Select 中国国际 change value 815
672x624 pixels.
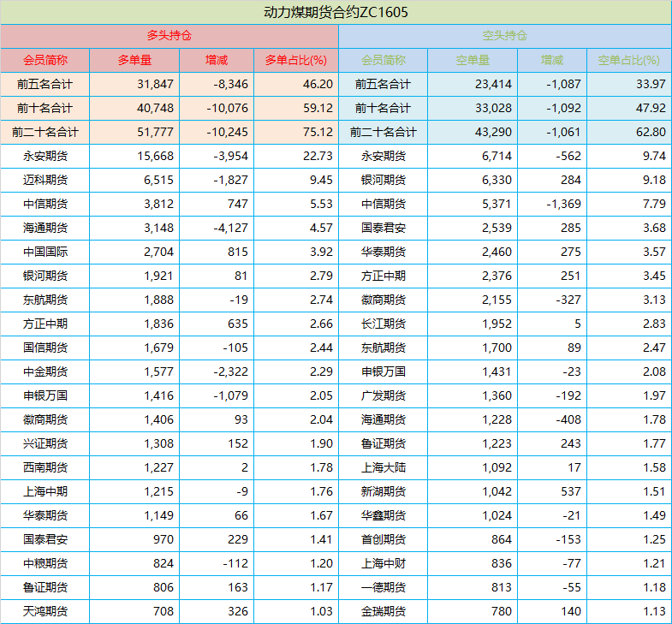tap(238, 252)
